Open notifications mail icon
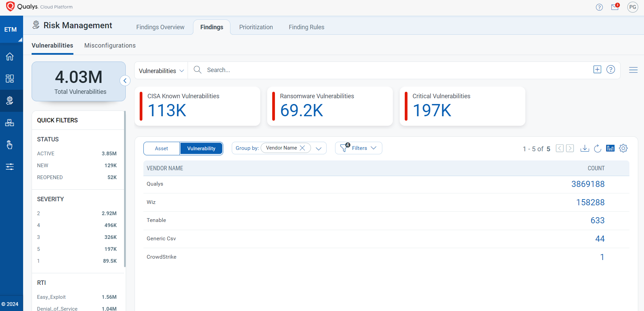Image resolution: width=644 pixels, height=311 pixels. [615, 7]
